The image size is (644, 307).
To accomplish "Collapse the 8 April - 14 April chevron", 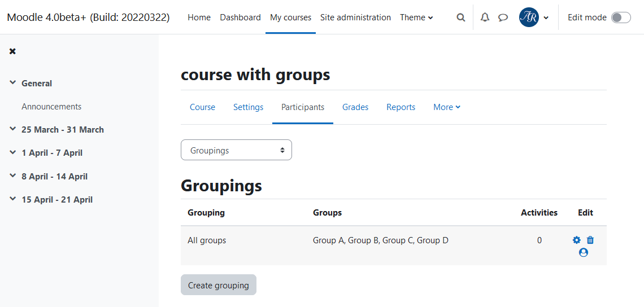I will click(x=13, y=176).
